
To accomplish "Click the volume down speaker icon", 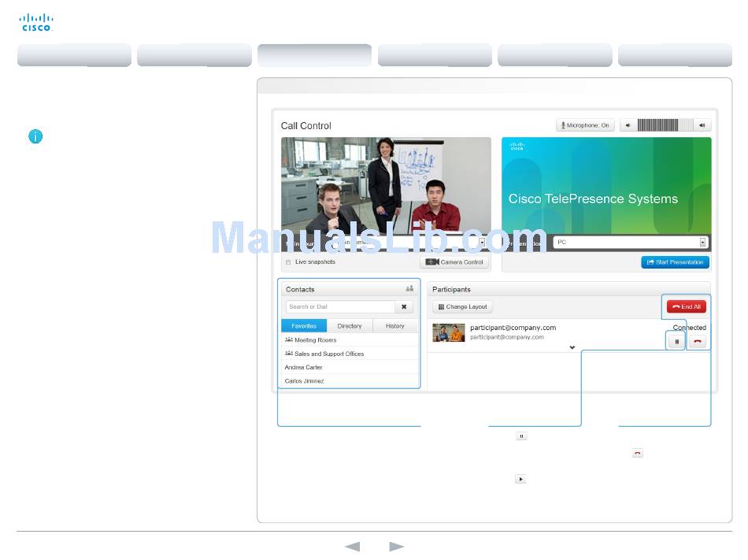I will click(628, 125).
